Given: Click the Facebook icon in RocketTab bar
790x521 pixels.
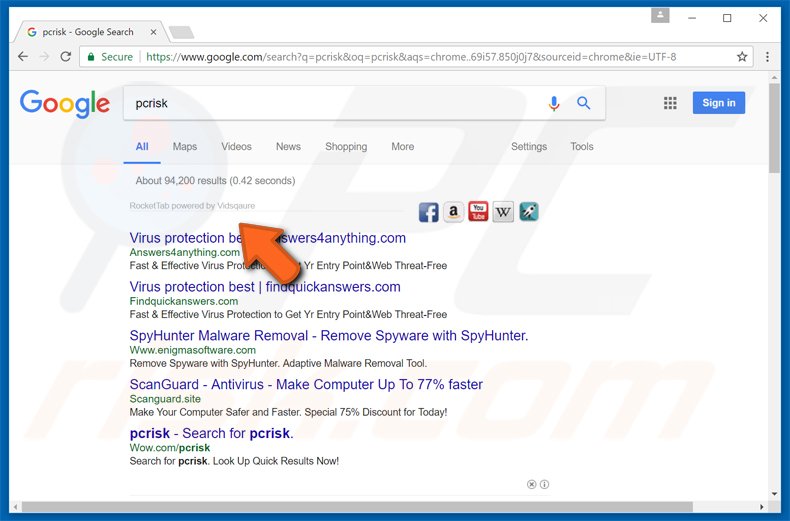Looking at the screenshot, I should 428,212.
